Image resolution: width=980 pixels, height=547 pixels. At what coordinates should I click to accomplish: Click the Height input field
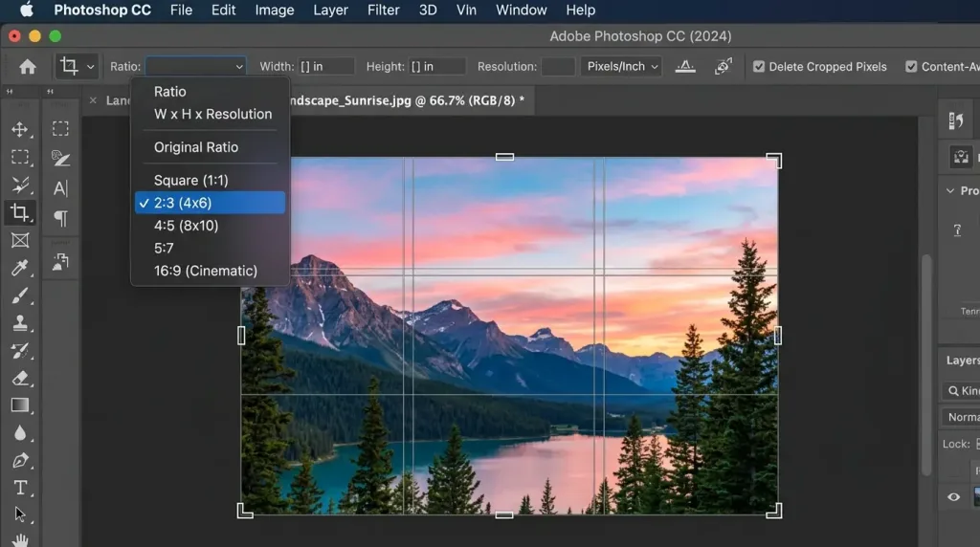point(436,66)
